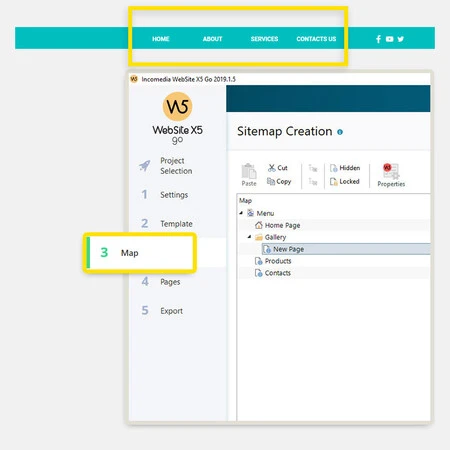Click the Products page icon
Image resolution: width=450 pixels, height=450 pixels.
click(x=259, y=261)
